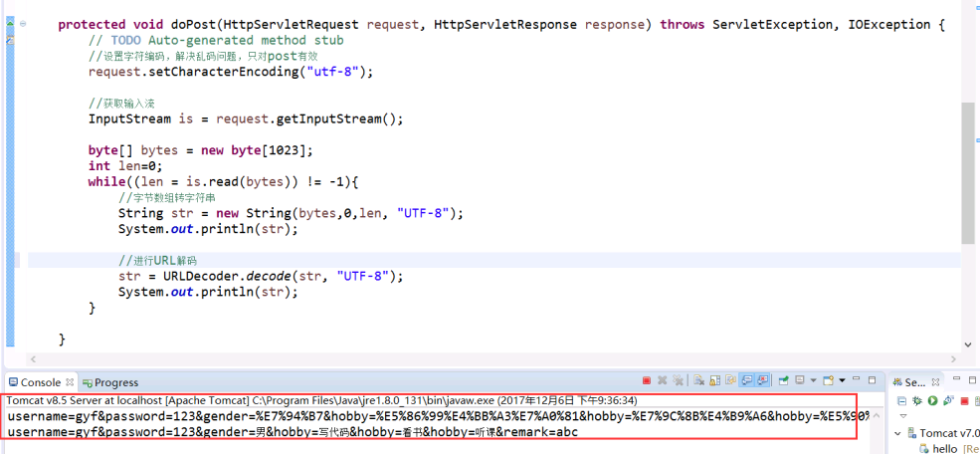Click the URLDecoder.decode line
The width and height of the screenshot is (980, 455).
point(262,276)
